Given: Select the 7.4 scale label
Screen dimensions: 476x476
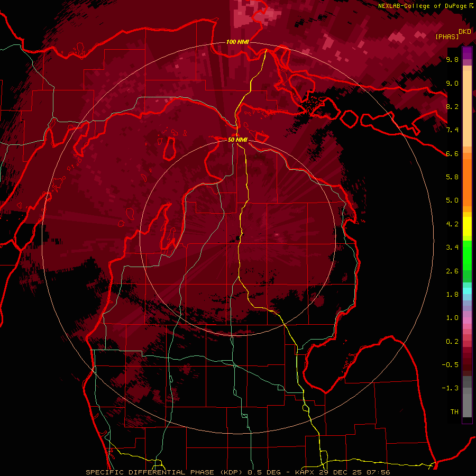Looking at the screenshot, I should click(452, 130).
